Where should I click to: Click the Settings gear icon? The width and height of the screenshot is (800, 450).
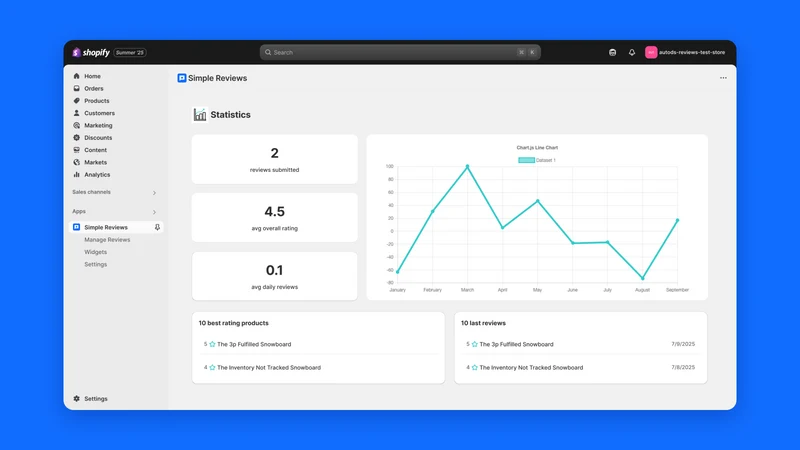(77, 398)
